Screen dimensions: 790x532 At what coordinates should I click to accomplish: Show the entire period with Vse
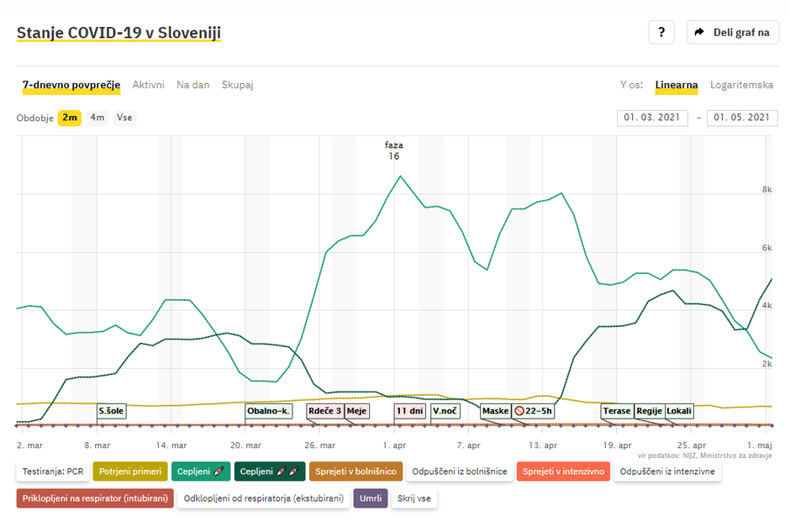point(124,118)
